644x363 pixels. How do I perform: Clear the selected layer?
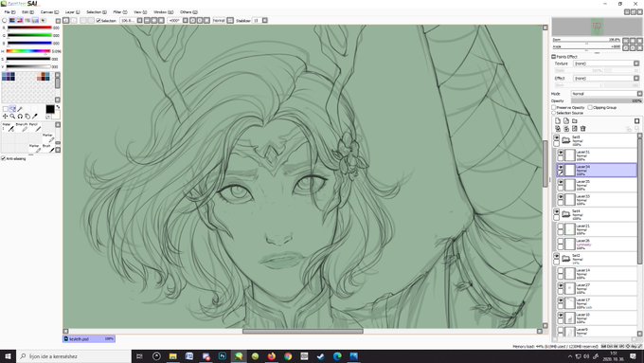(x=575, y=129)
